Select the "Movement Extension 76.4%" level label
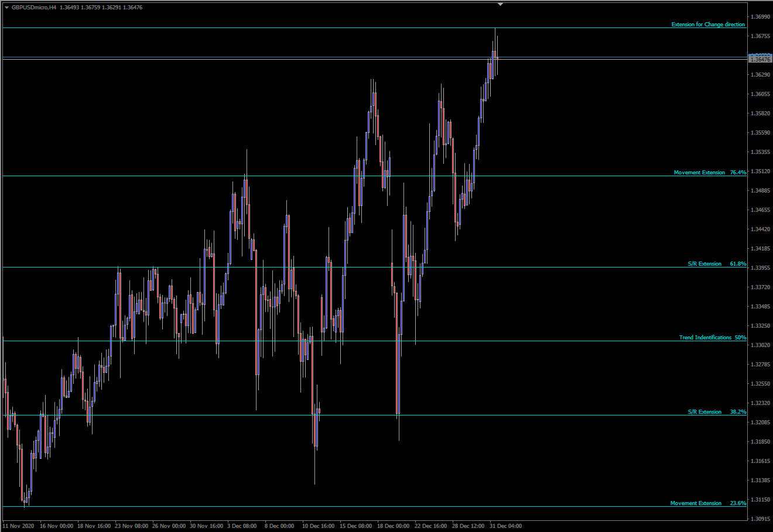This screenshot has height=532, width=773. coord(710,173)
